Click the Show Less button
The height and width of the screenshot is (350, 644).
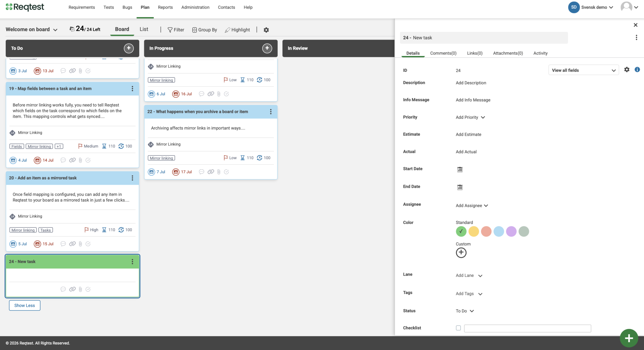pos(24,305)
